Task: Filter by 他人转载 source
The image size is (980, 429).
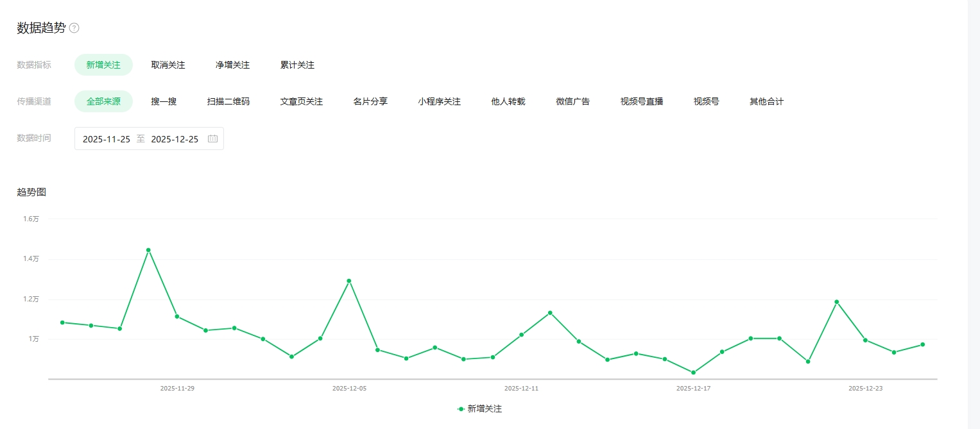Action: [x=508, y=101]
